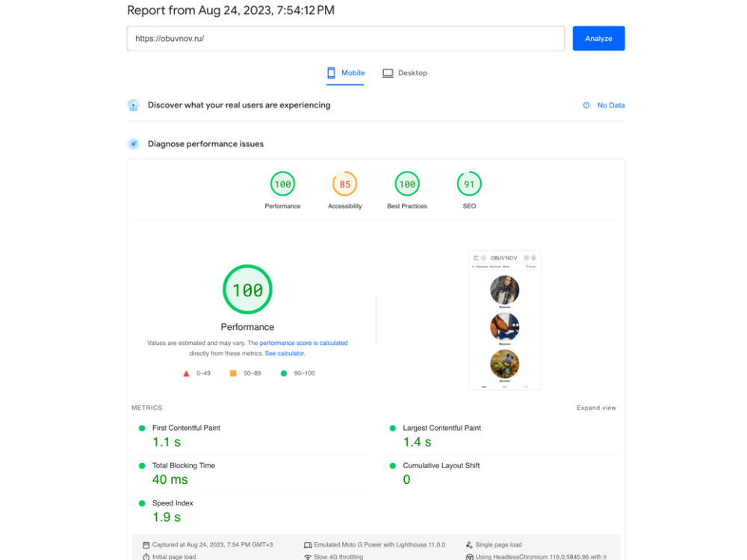Screen dimensions: 747x560
Task: Click the No Data link
Action: (x=611, y=105)
